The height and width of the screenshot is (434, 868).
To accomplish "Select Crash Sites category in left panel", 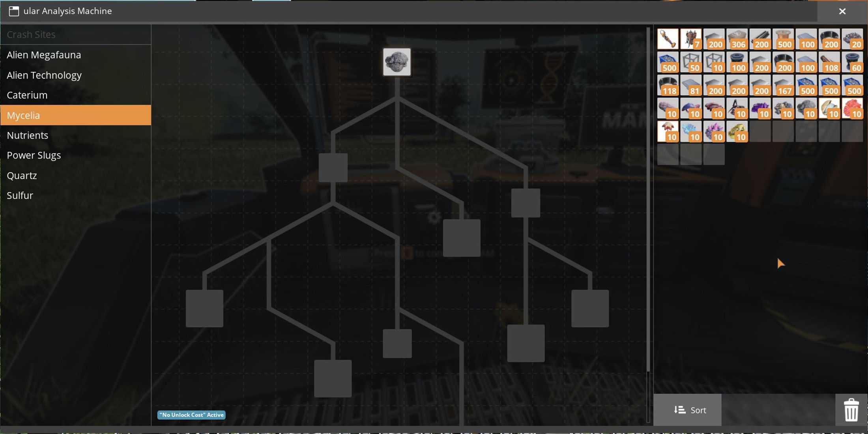I will (31, 34).
